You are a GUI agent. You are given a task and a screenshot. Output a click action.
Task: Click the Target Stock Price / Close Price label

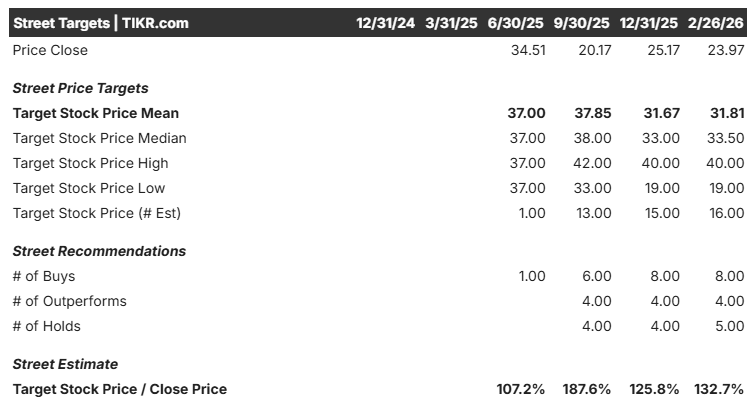coord(120,389)
